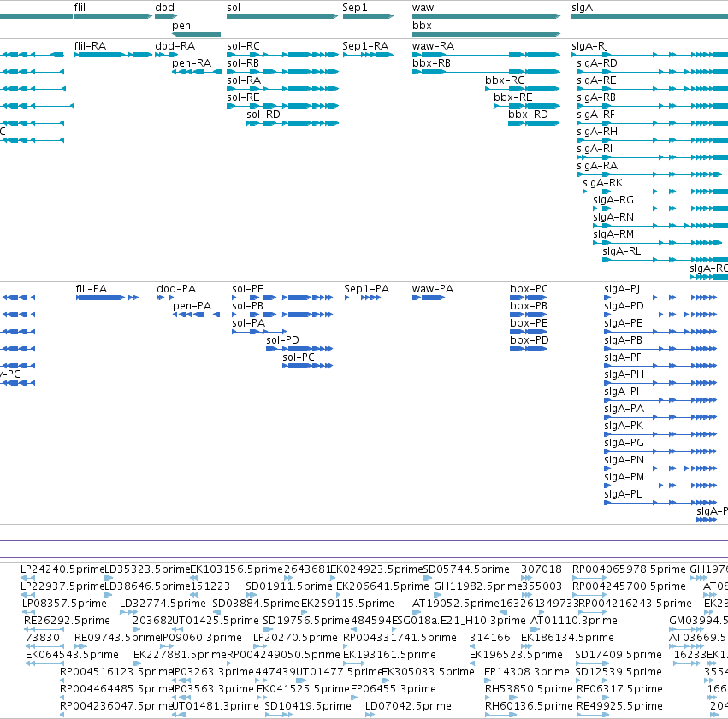
Task: Select the slgA-PN protein label
Action: (624, 460)
